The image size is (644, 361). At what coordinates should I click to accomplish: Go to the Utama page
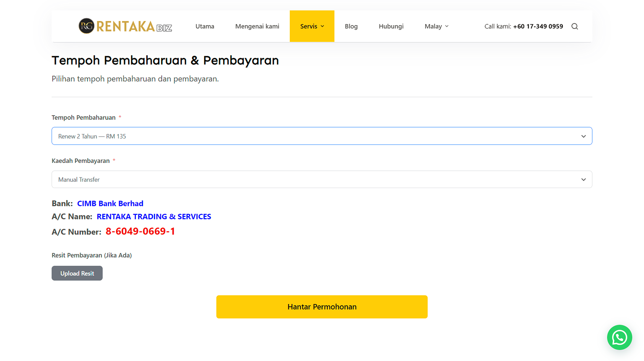(x=205, y=26)
